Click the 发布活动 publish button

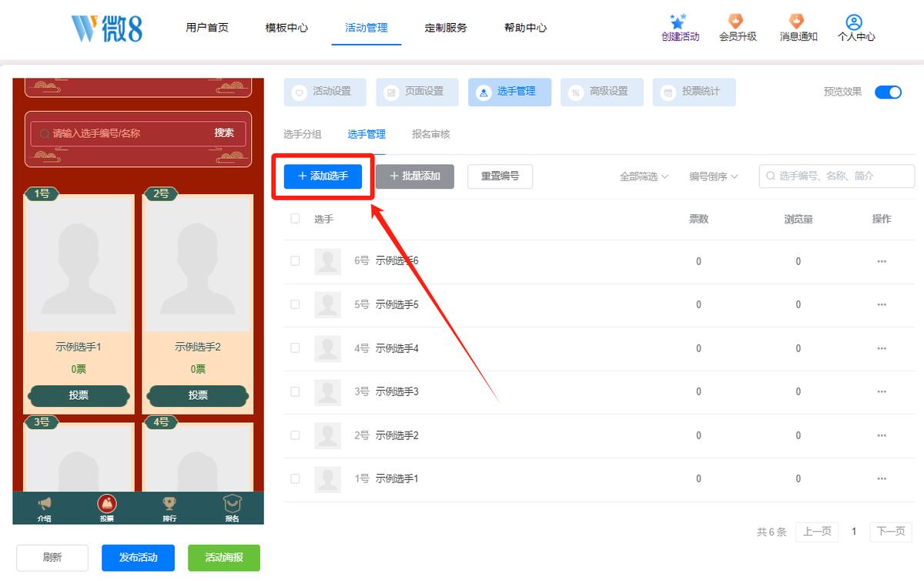[138, 558]
